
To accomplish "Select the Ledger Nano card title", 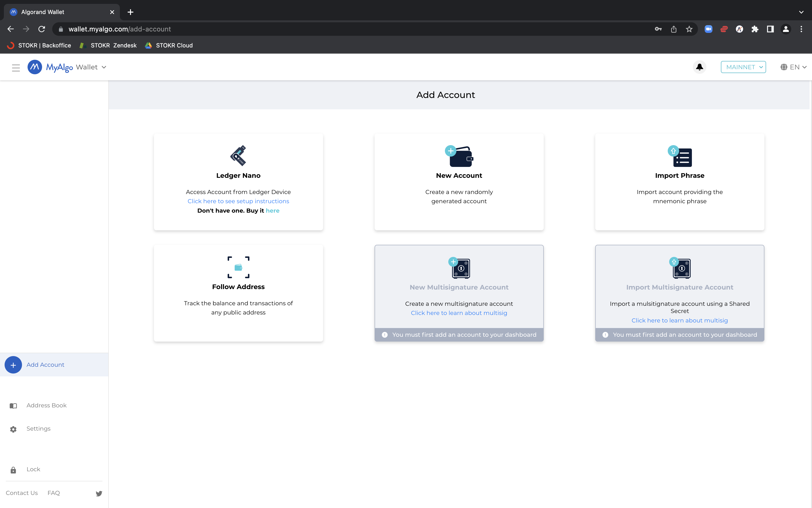I will (238, 176).
